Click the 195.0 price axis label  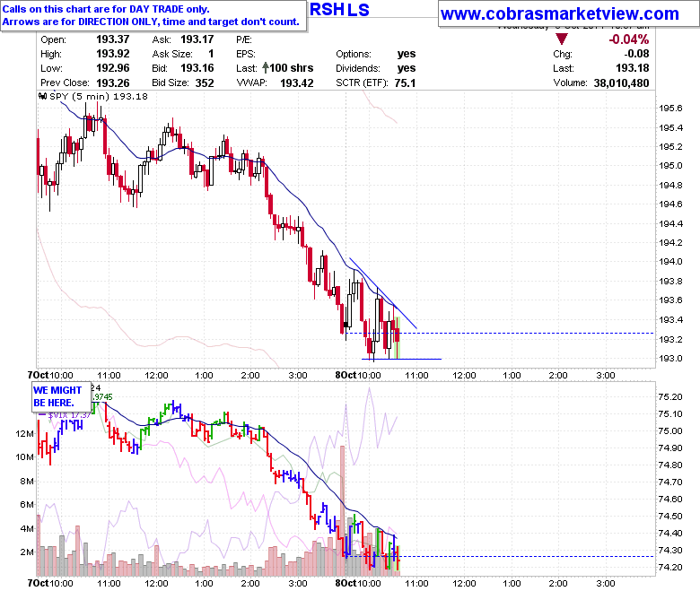click(x=670, y=166)
